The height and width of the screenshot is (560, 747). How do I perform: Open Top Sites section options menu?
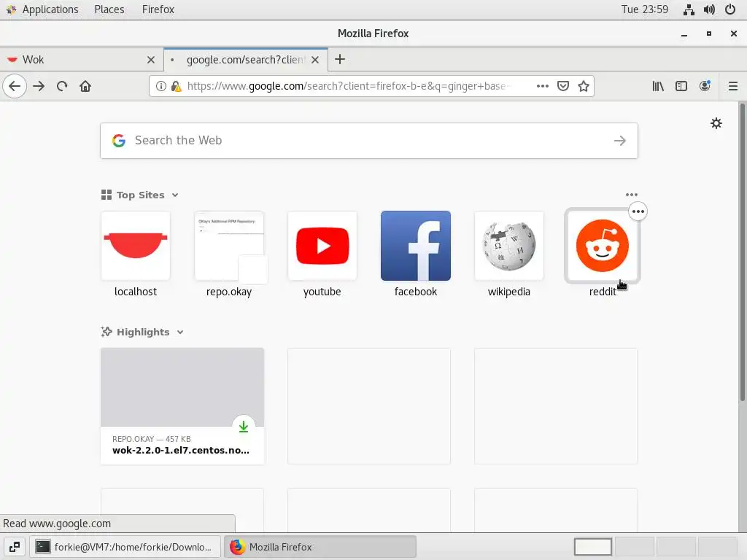click(x=632, y=195)
